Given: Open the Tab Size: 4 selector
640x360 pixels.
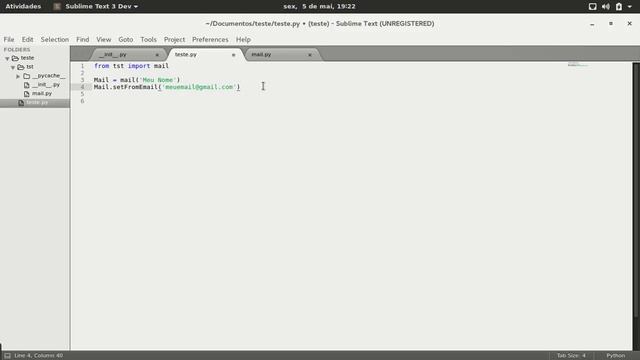Looking at the screenshot, I should (x=571, y=356).
